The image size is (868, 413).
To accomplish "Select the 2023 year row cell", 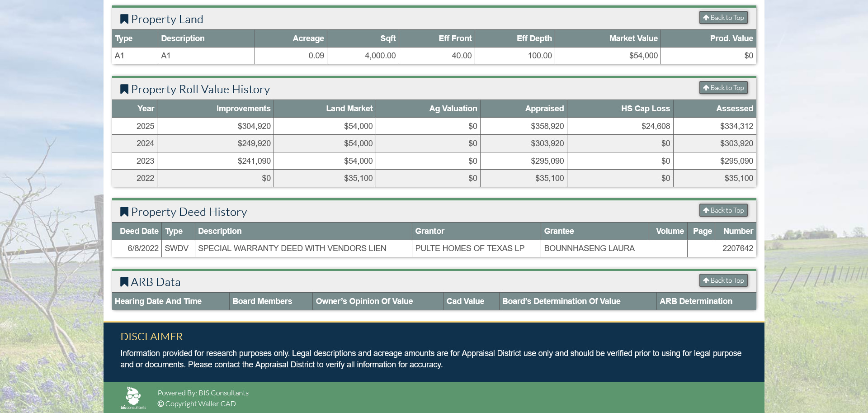I will click(135, 161).
